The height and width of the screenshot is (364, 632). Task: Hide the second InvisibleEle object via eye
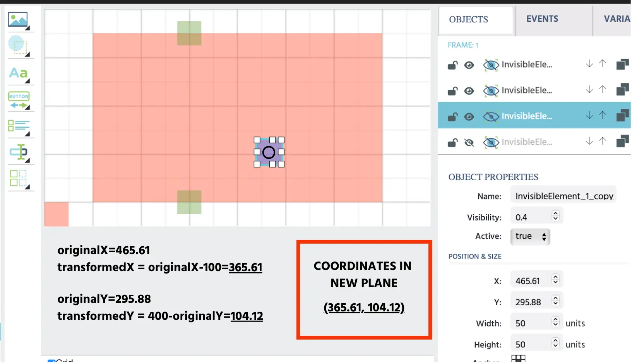469,91
